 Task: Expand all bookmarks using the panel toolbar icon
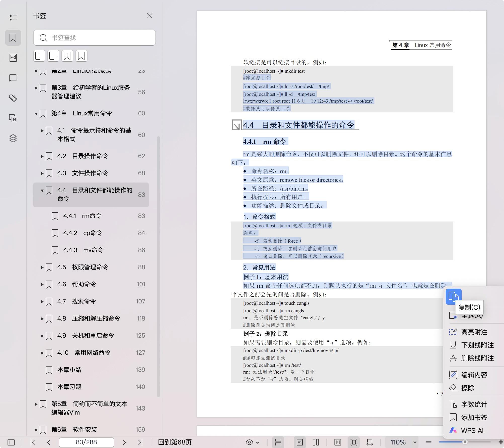coord(39,56)
